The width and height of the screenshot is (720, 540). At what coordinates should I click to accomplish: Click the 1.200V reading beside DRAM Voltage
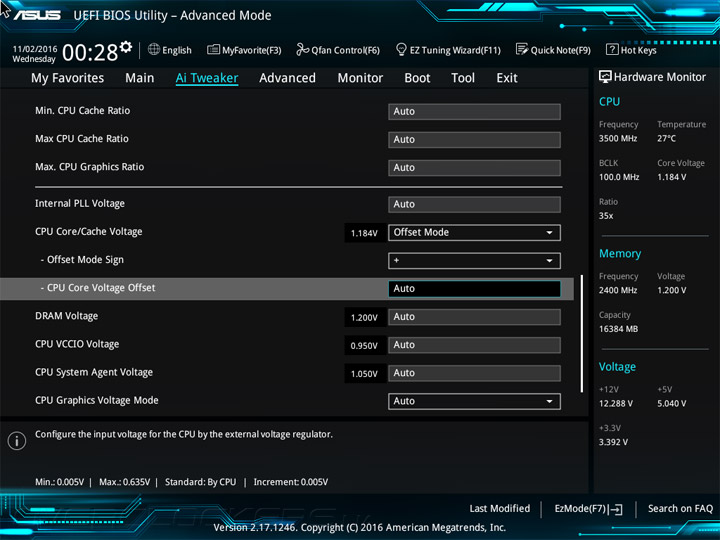pos(364,318)
